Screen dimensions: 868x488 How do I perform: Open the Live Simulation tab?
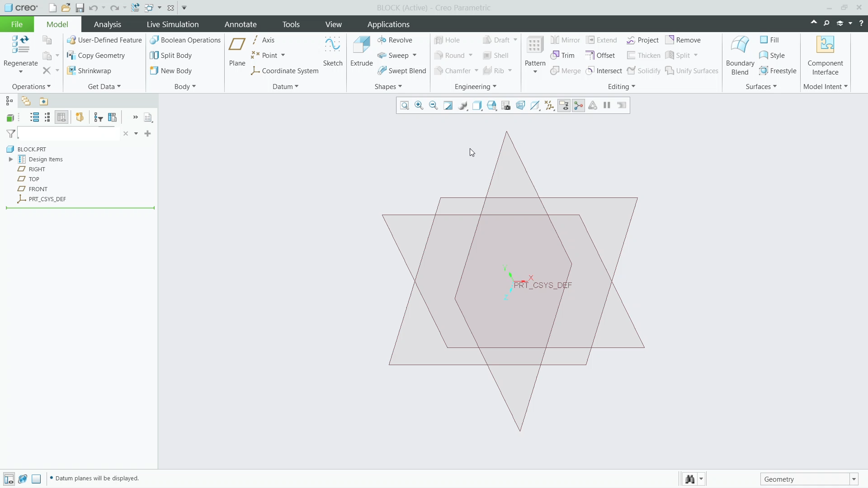tap(173, 24)
